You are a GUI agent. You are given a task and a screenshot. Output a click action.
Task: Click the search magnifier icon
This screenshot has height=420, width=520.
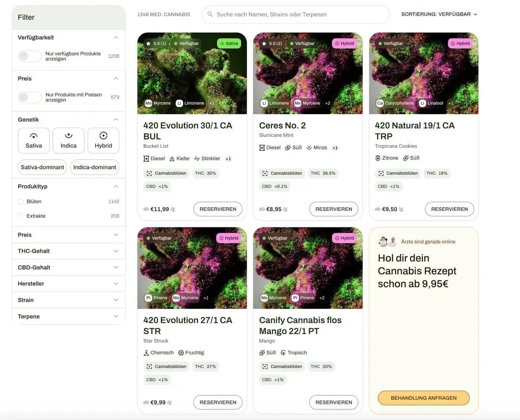(210, 14)
